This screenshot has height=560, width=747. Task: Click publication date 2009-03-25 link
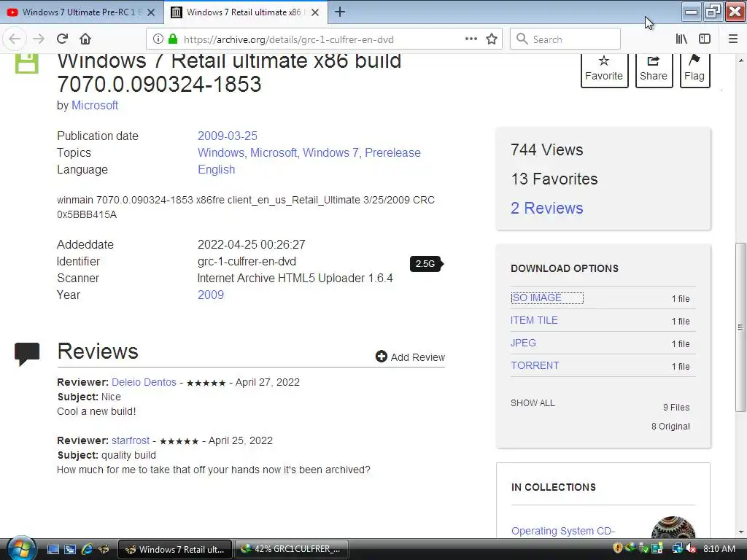tap(228, 136)
